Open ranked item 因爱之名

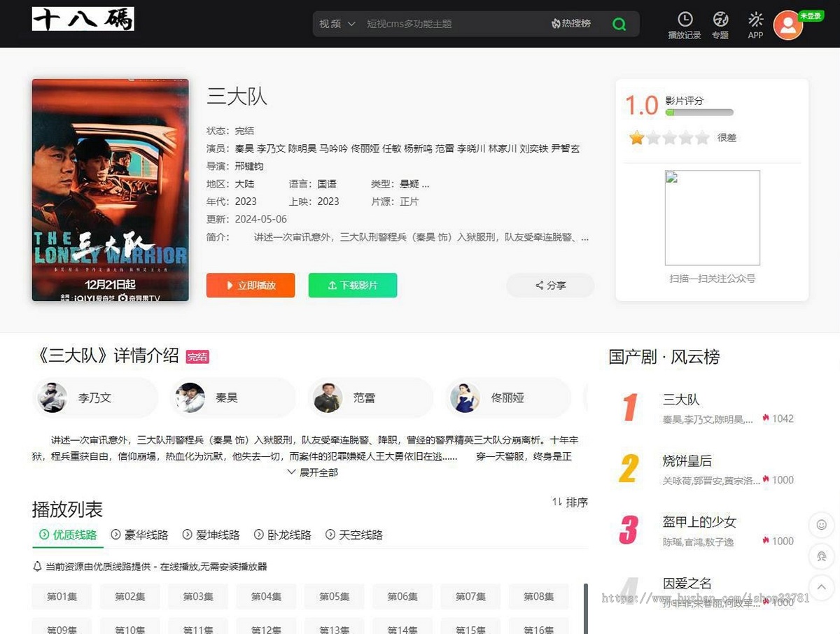(x=687, y=583)
